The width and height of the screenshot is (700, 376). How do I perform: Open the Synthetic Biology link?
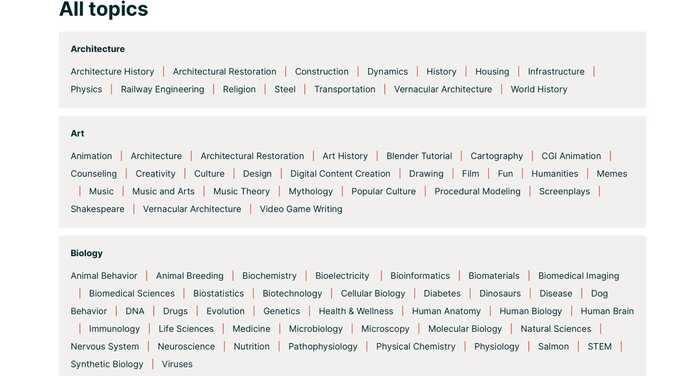tap(107, 364)
